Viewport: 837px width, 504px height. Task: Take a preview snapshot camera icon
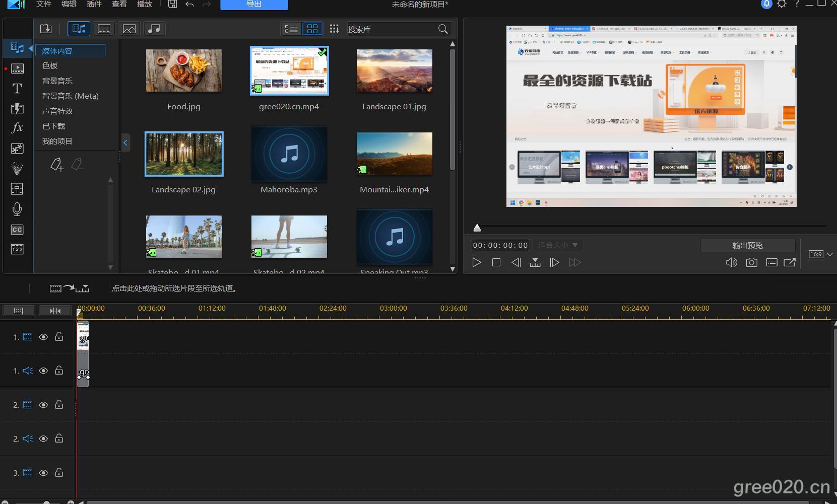[x=751, y=262]
